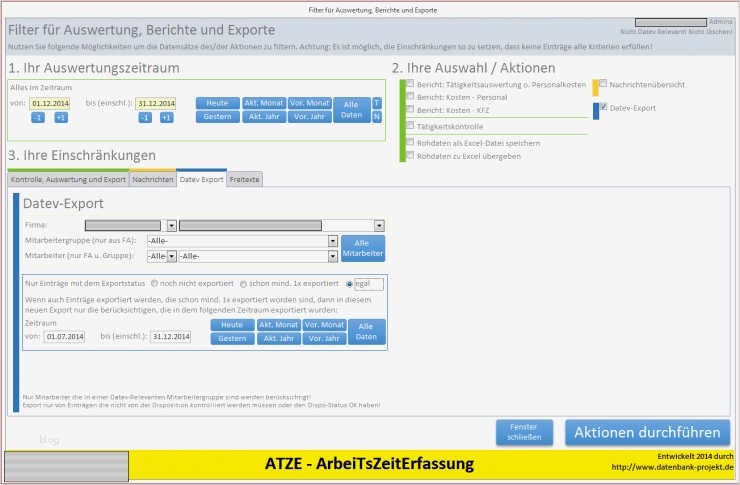Open small Mitarbeiter -Alle- dropdown

click(172, 256)
